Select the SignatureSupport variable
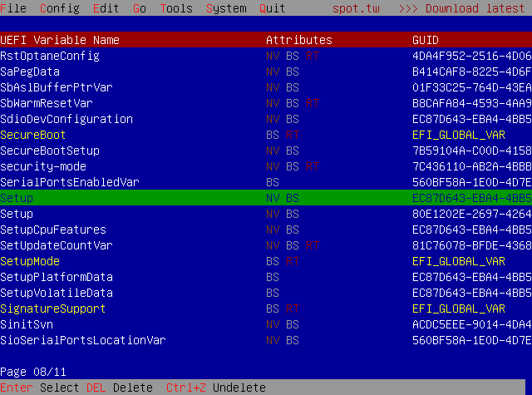Image resolution: width=532 pixels, height=395 pixels. tap(53, 309)
